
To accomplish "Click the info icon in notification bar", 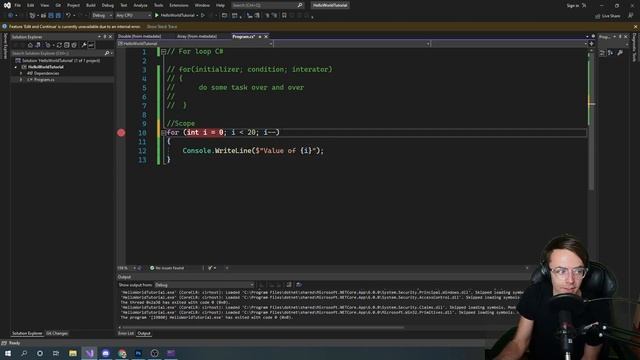I will tap(5, 27).
